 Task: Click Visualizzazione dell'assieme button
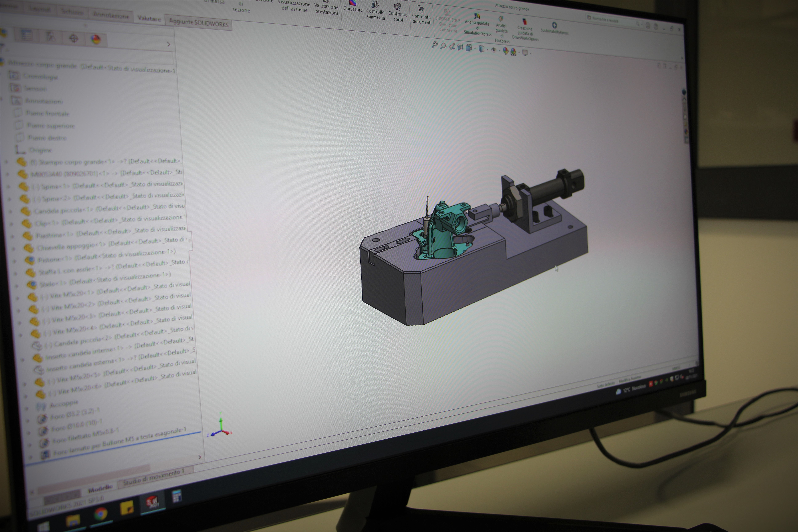pos(294,6)
